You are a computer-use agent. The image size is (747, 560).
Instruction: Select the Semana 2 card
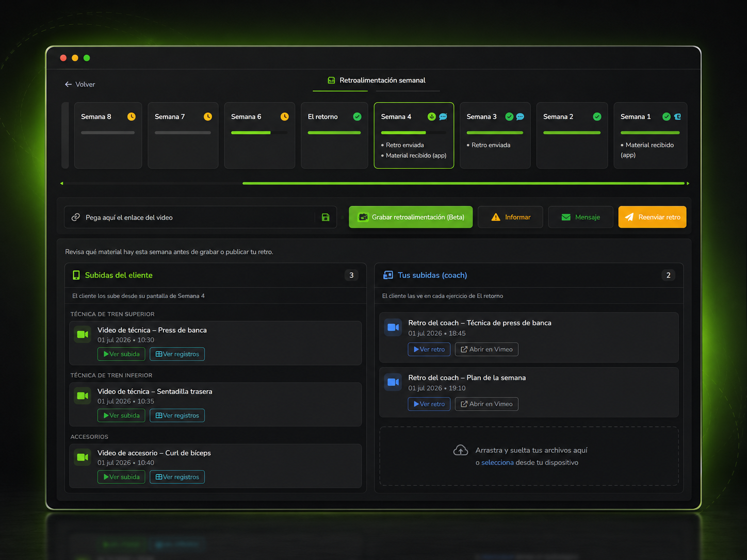[x=572, y=135]
